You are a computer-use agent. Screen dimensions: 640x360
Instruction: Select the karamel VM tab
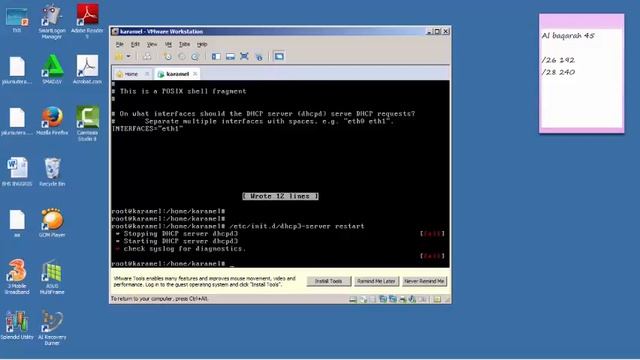click(x=178, y=74)
